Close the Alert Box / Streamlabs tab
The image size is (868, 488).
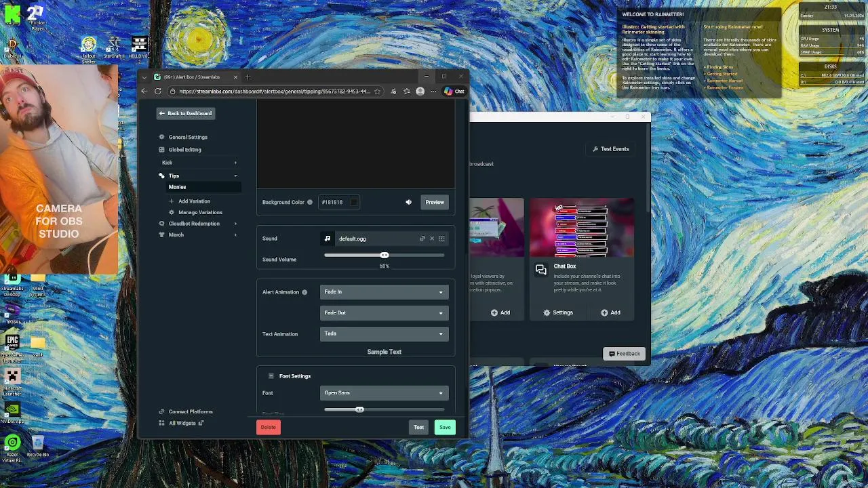click(x=235, y=77)
